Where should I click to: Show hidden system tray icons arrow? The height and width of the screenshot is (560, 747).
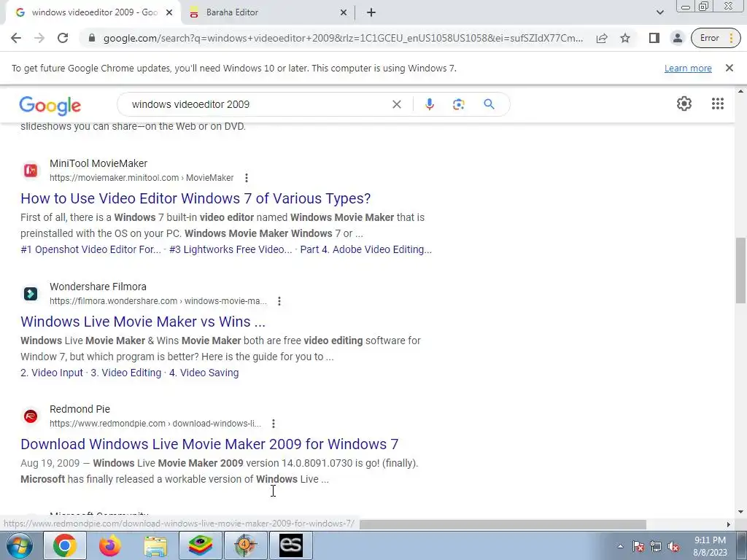tap(620, 546)
